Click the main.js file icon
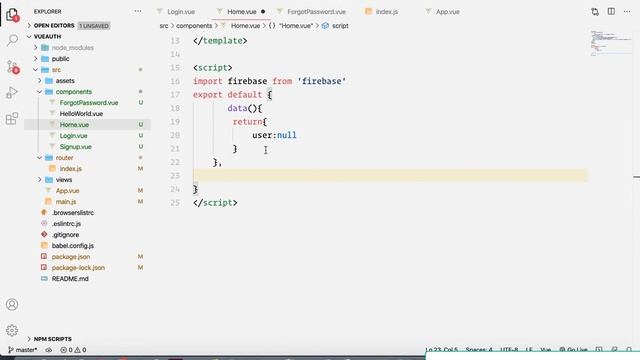This screenshot has height=360, width=640. (x=49, y=202)
